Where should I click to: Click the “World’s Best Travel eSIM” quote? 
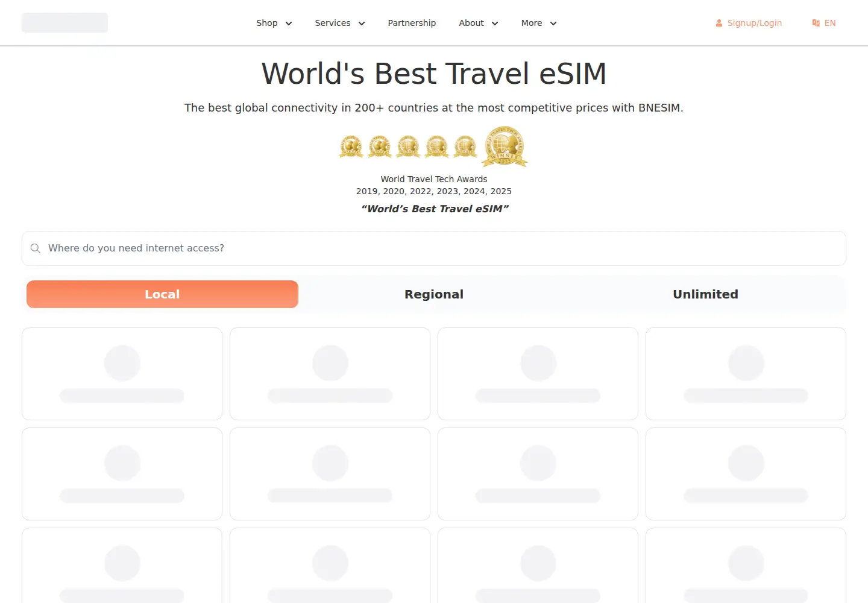(435, 209)
